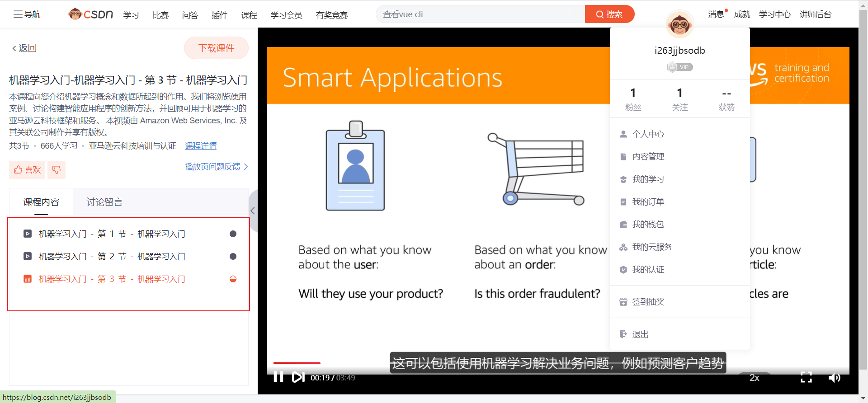Open the 课程详情 link
868x403 pixels.
tap(201, 146)
